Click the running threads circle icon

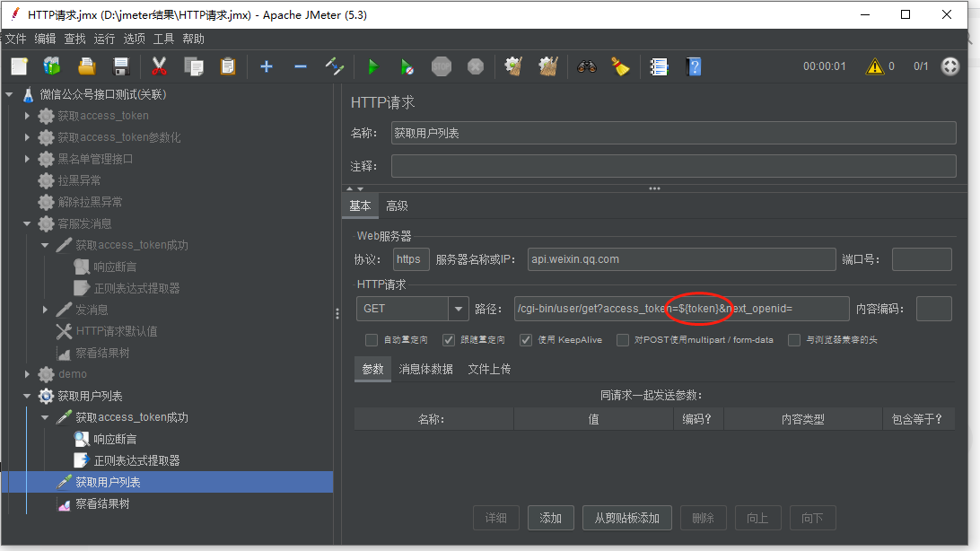coord(950,66)
